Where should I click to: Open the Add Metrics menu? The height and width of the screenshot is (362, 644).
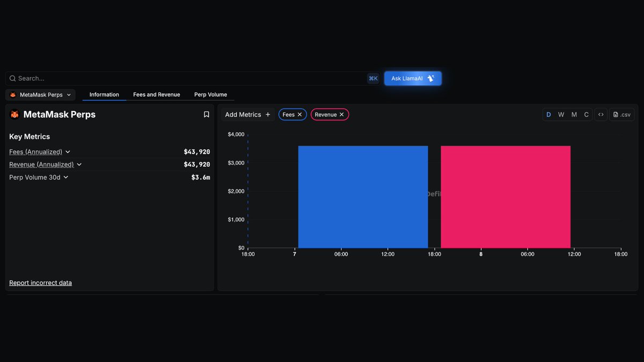point(247,115)
